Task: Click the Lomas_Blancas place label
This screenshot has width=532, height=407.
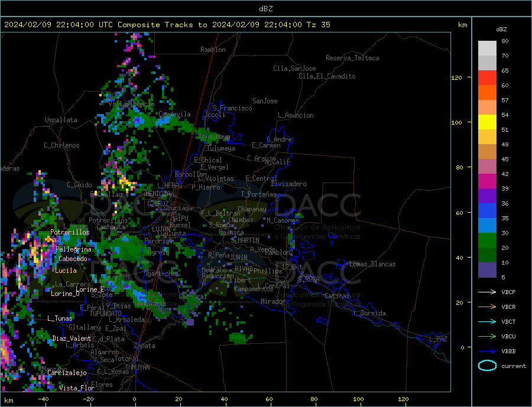Action: point(372,264)
